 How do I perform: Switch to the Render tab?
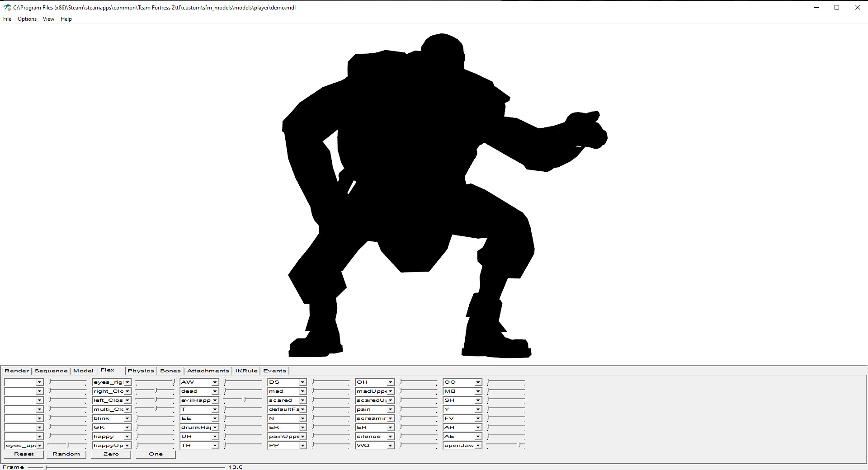(17, 371)
